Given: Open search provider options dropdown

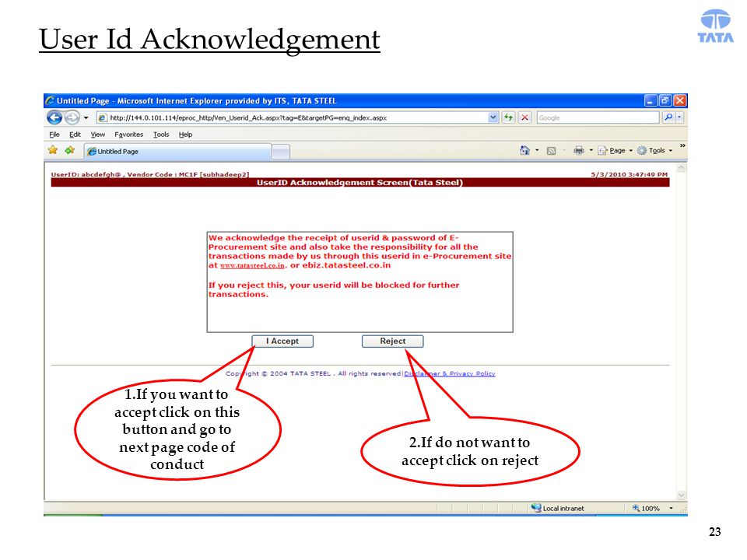Looking at the screenshot, I should [x=679, y=117].
